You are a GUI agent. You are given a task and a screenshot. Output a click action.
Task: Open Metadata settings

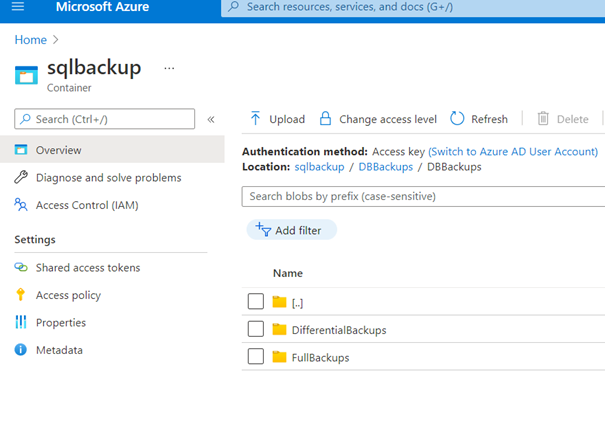click(x=59, y=350)
